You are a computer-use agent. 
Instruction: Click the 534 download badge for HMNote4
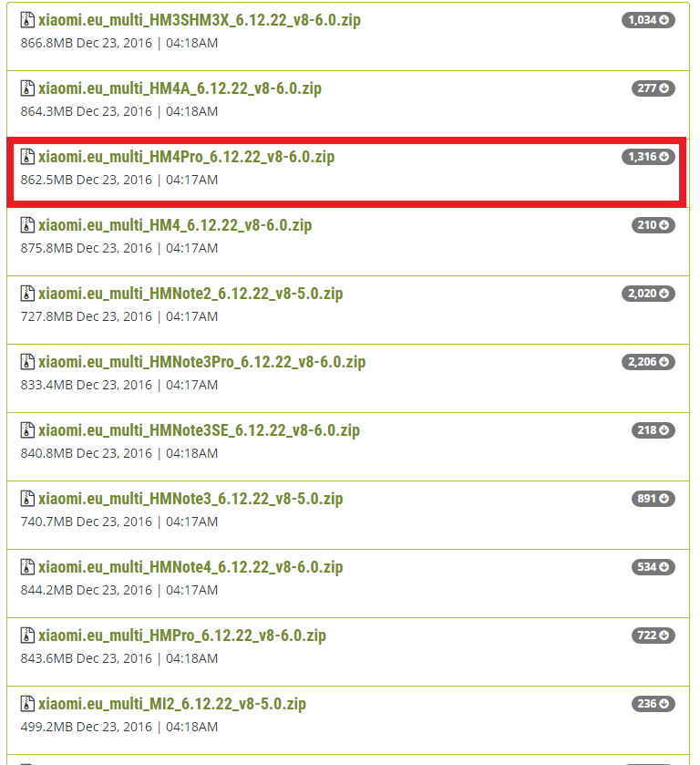(653, 567)
